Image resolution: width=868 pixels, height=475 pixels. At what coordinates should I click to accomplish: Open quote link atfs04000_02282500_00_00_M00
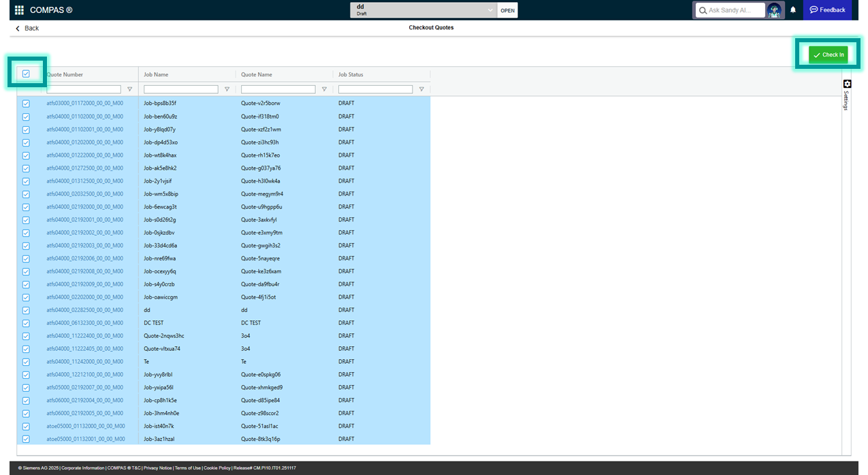click(84, 310)
